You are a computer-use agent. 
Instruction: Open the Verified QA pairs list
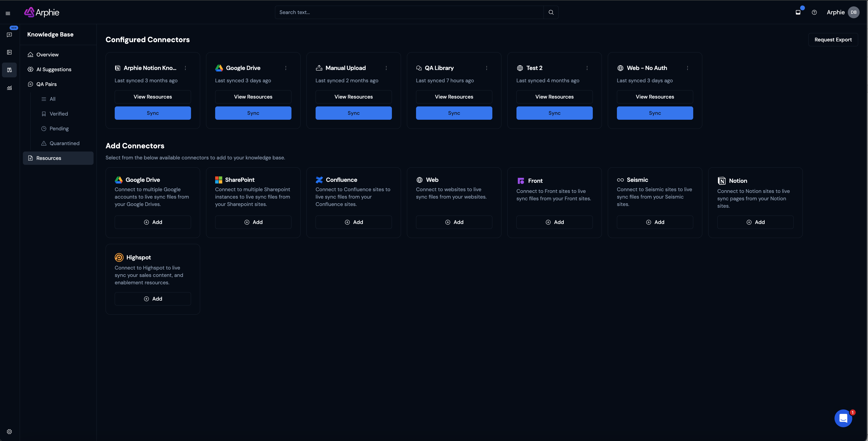tap(59, 114)
